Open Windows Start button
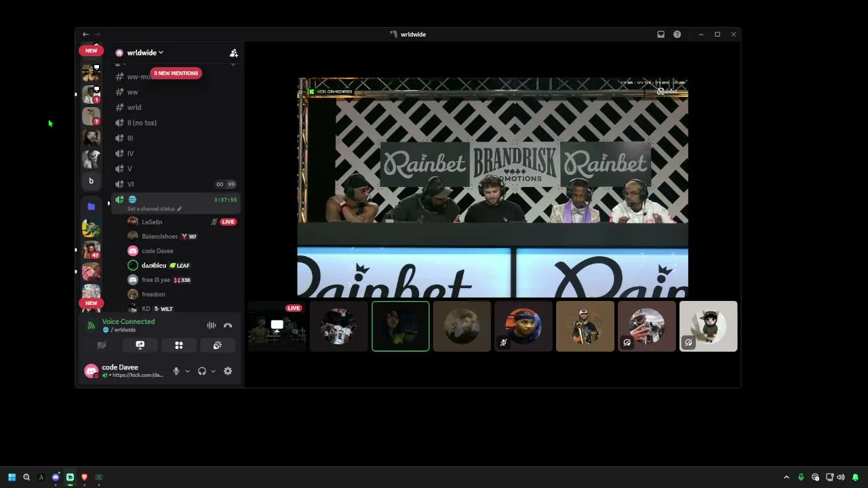Image resolution: width=868 pixels, height=488 pixels. (x=12, y=477)
